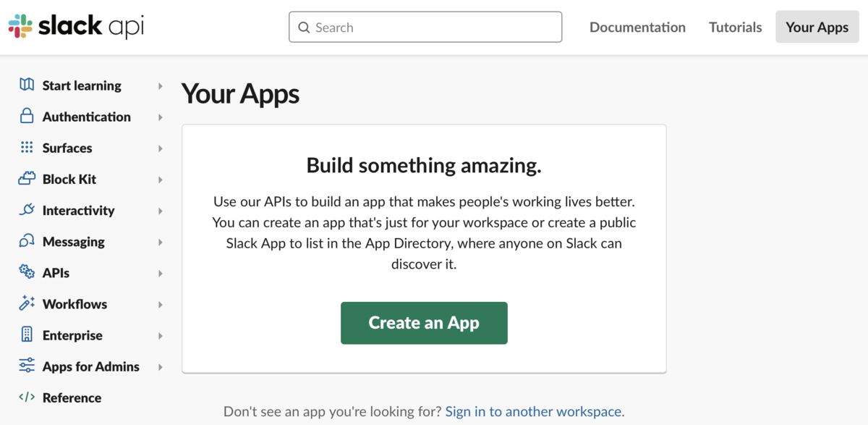Click the 'api' wordmark text in the header
The image size is (868, 425).
[x=126, y=28]
